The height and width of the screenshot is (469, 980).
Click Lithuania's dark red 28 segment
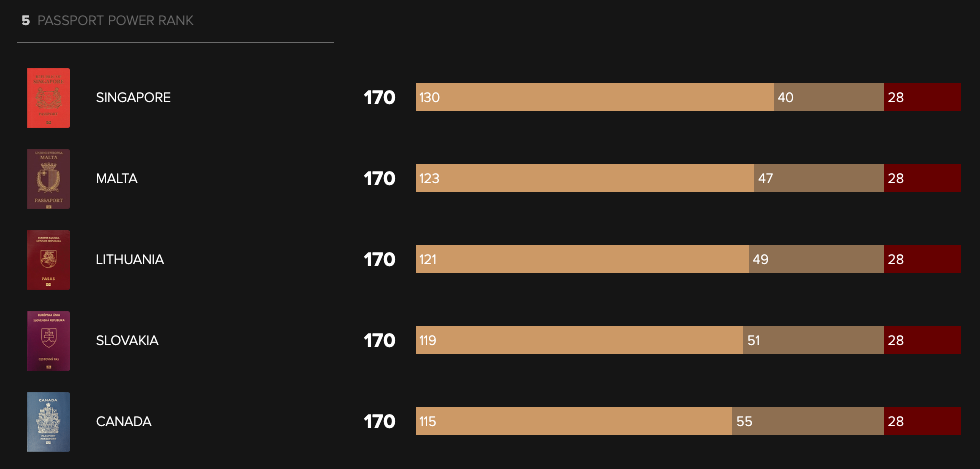[x=922, y=260]
